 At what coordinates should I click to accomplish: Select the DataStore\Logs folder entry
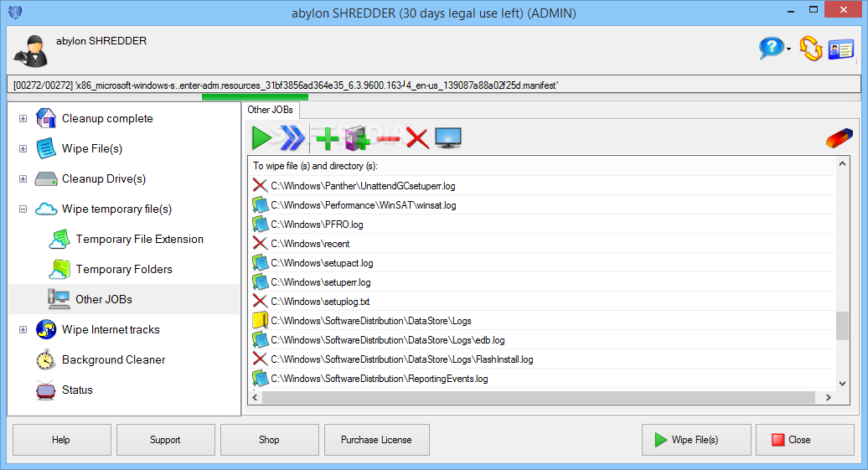click(x=371, y=321)
